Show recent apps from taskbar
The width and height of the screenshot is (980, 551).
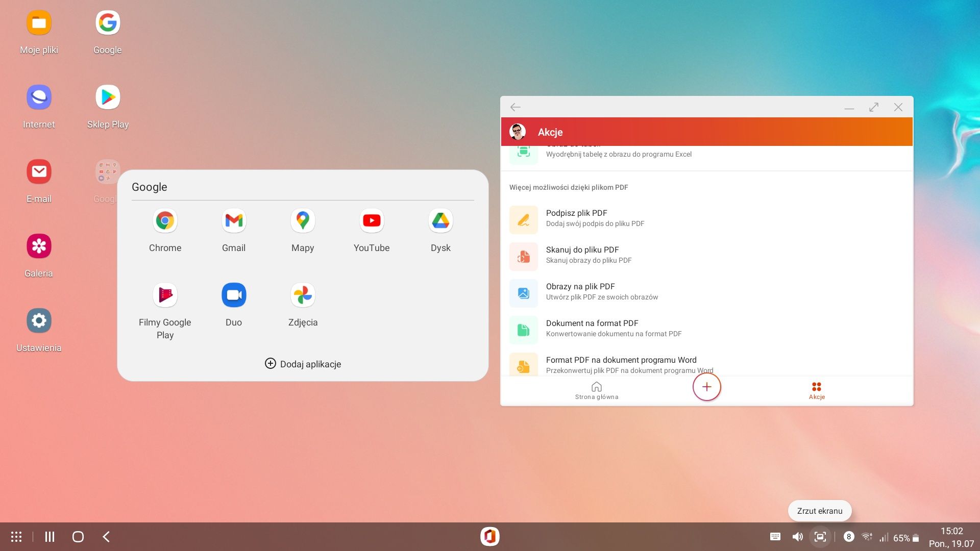point(50,537)
